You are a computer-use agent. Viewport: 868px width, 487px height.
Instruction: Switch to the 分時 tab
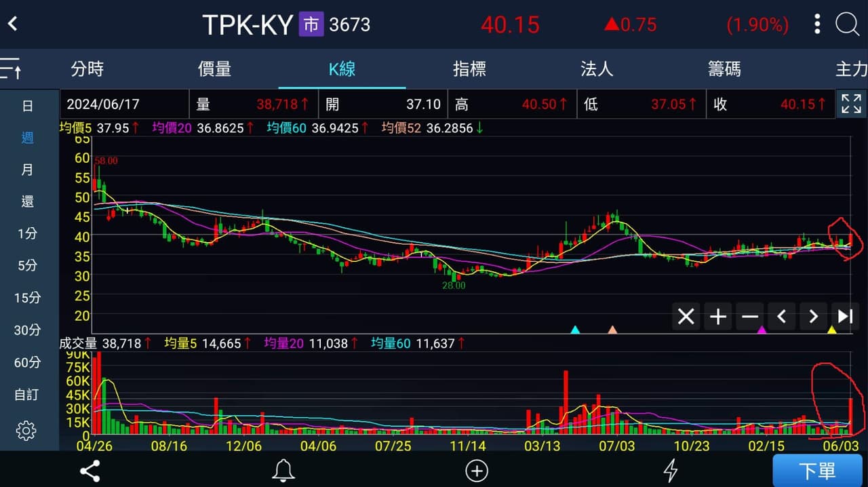pyautogui.click(x=87, y=69)
